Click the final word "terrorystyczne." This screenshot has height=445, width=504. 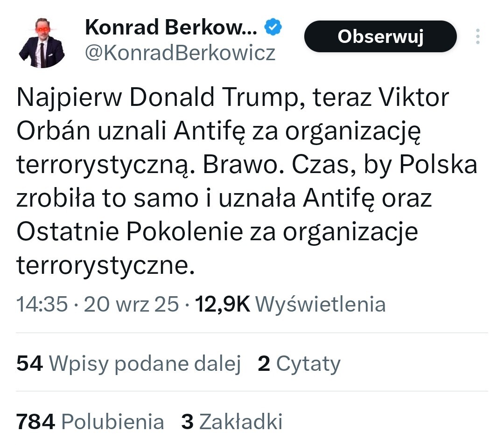pos(105,266)
